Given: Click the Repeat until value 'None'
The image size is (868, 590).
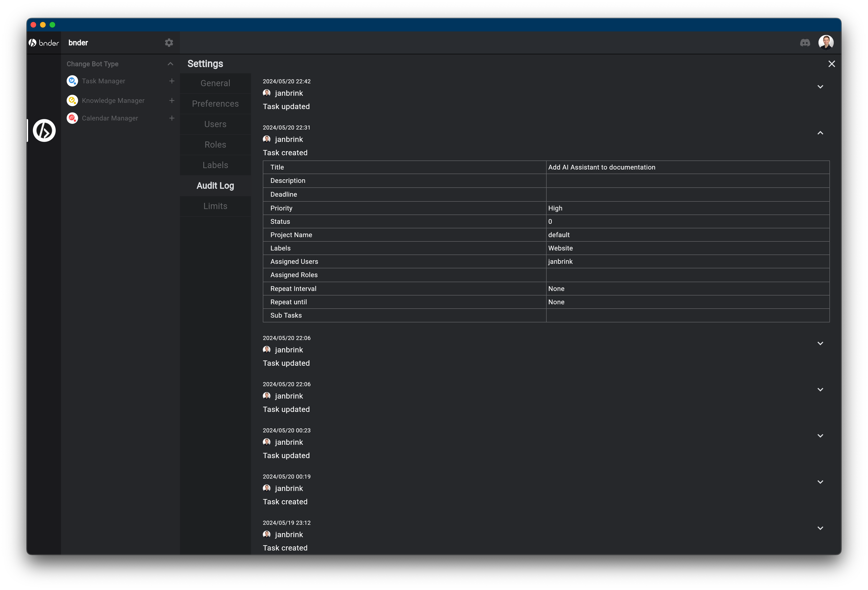Looking at the screenshot, I should coord(556,302).
